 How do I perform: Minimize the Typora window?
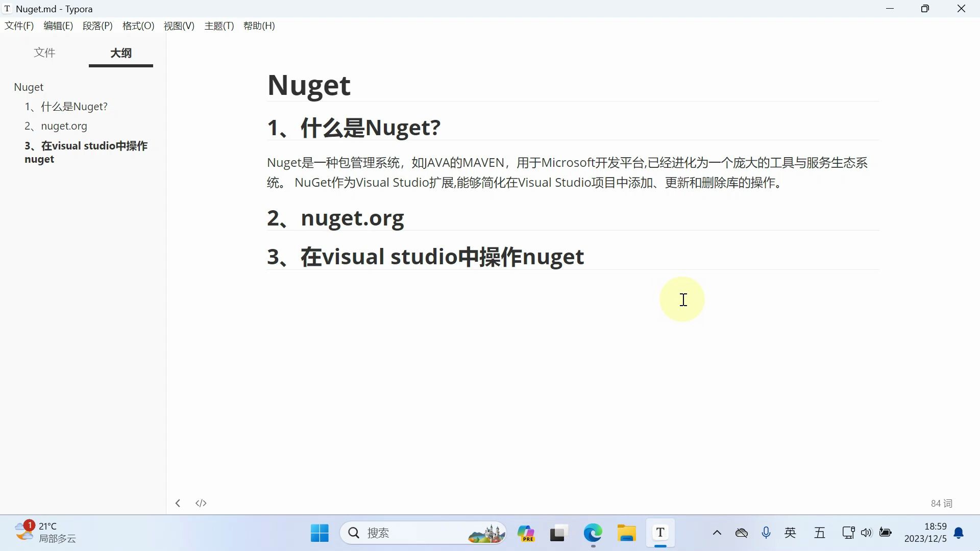point(890,9)
